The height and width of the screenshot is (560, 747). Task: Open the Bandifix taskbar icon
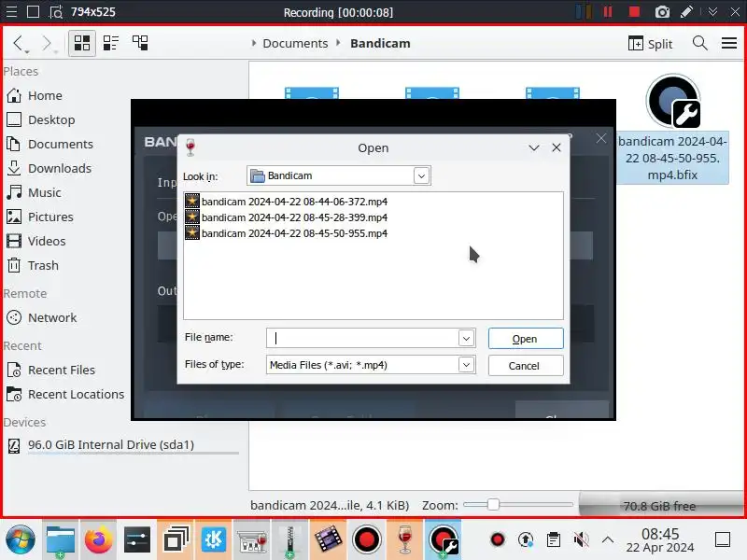point(444,540)
